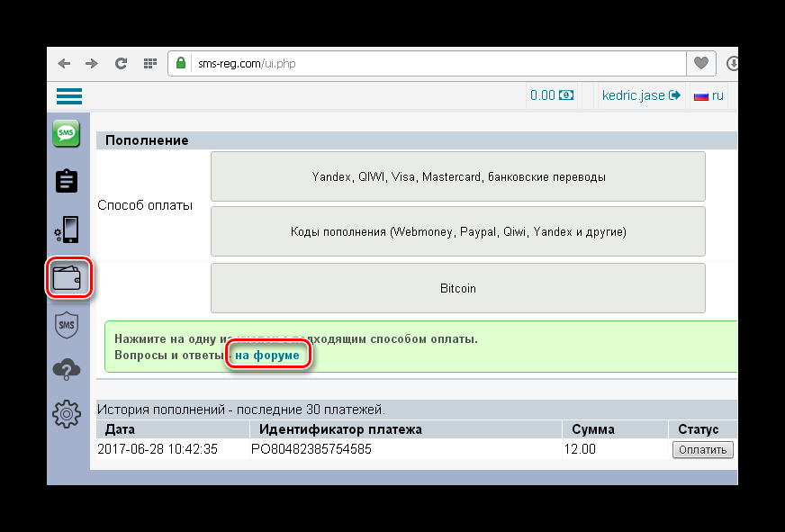Click the Способ оплаты label
The width and height of the screenshot is (785, 532).
pos(145,205)
